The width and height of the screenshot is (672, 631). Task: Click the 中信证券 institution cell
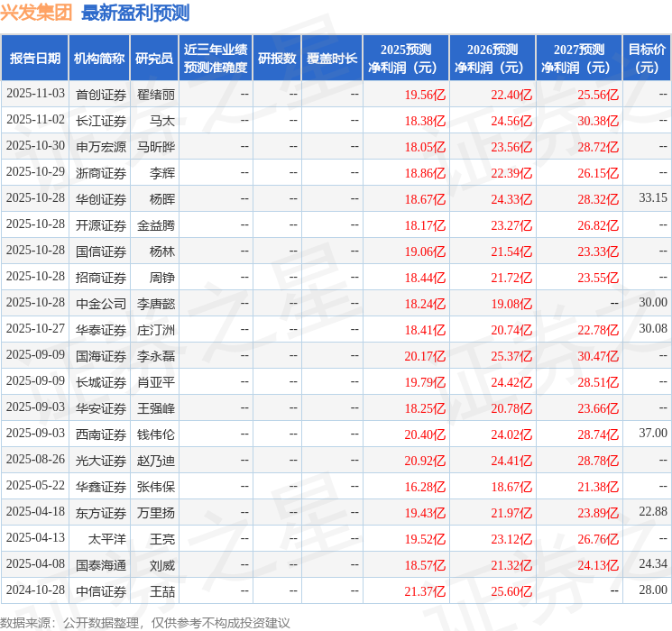[x=101, y=591]
